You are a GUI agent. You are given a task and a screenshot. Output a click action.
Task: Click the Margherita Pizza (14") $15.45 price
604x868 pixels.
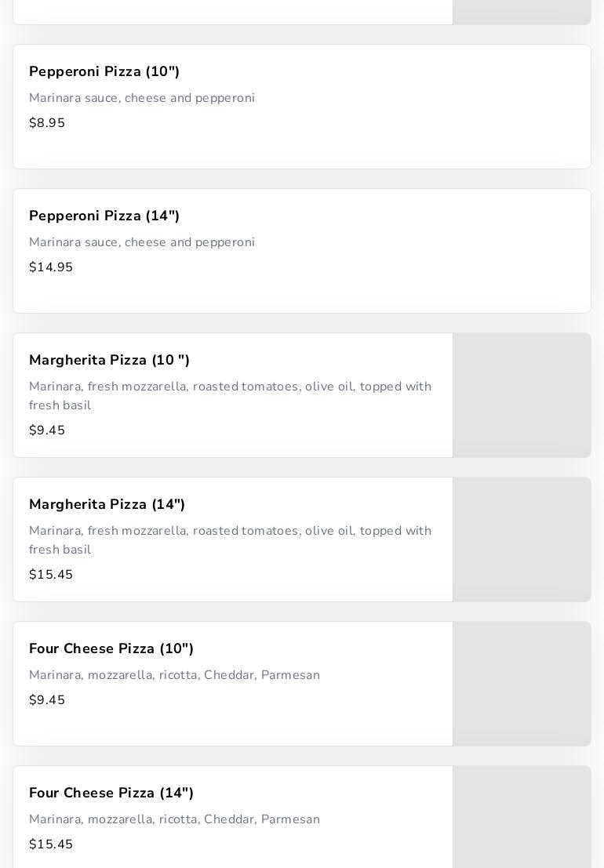pos(51,575)
